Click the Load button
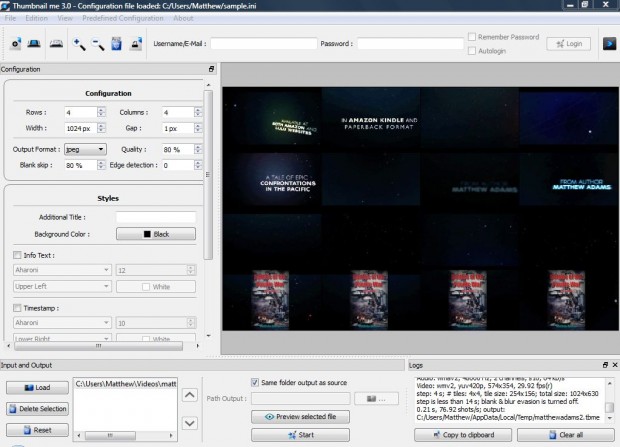Viewport: 620px width, 447px height. 37,387
